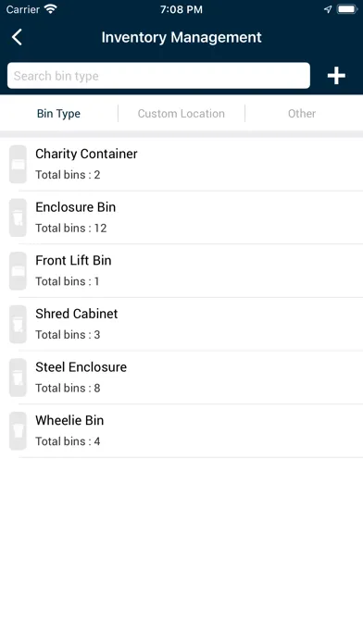Open the Shred Cabinet entry
Viewport: 363px width, 644px height.
[181, 324]
